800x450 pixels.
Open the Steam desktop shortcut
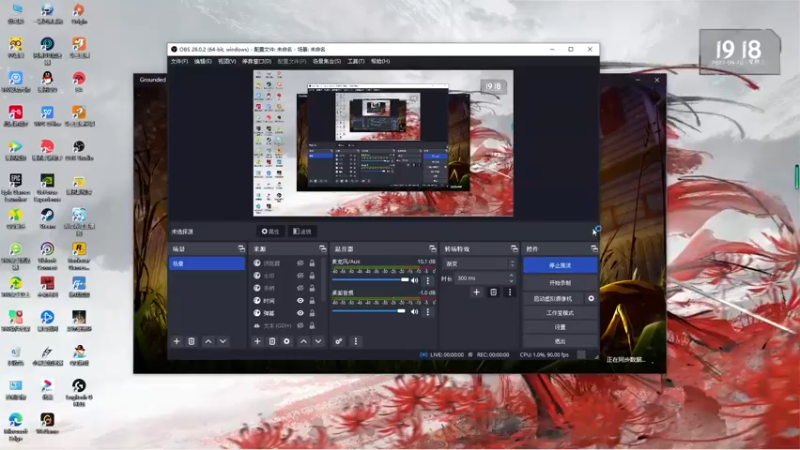click(47, 218)
